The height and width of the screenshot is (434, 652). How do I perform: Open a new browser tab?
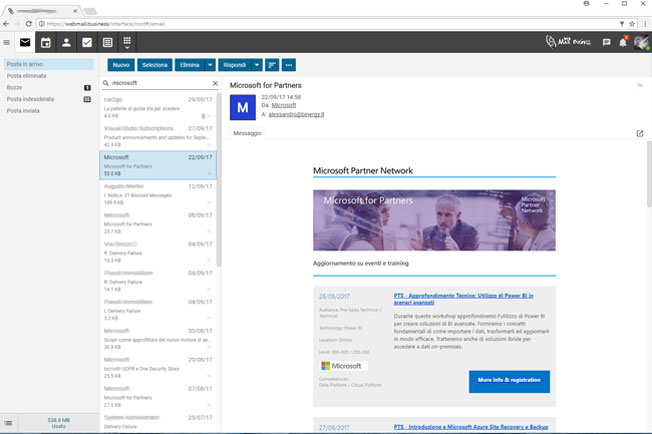pyautogui.click(x=90, y=11)
